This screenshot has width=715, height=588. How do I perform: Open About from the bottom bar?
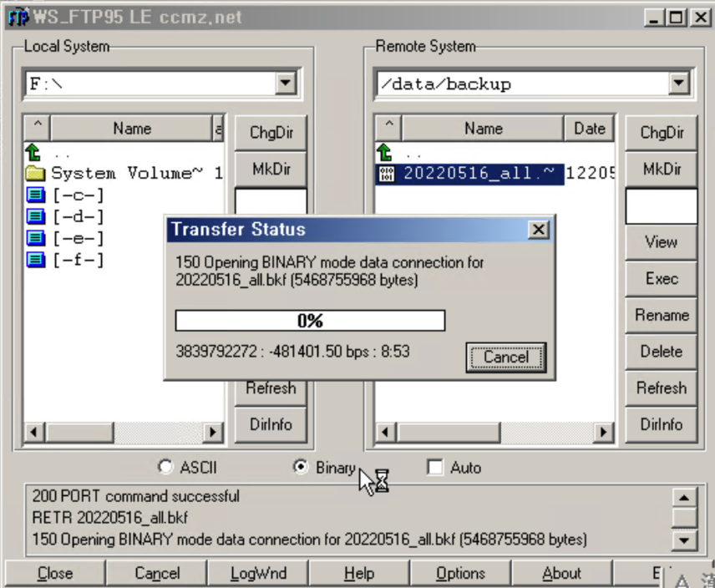(562, 573)
